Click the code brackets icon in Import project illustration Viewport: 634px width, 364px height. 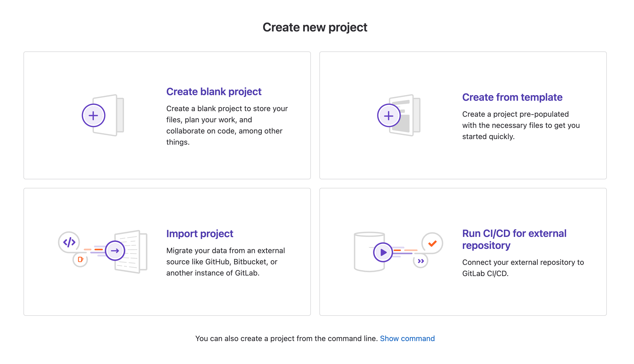coord(69,242)
